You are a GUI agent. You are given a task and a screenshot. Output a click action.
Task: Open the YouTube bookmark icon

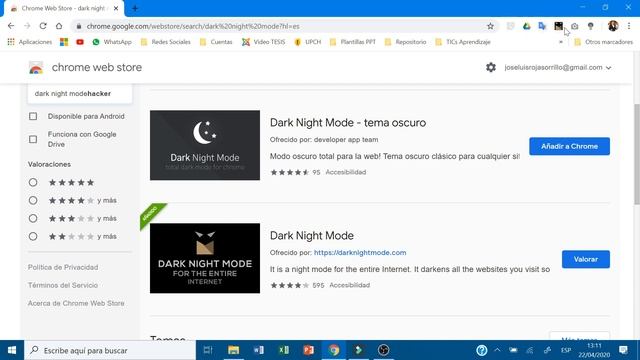(x=80, y=42)
